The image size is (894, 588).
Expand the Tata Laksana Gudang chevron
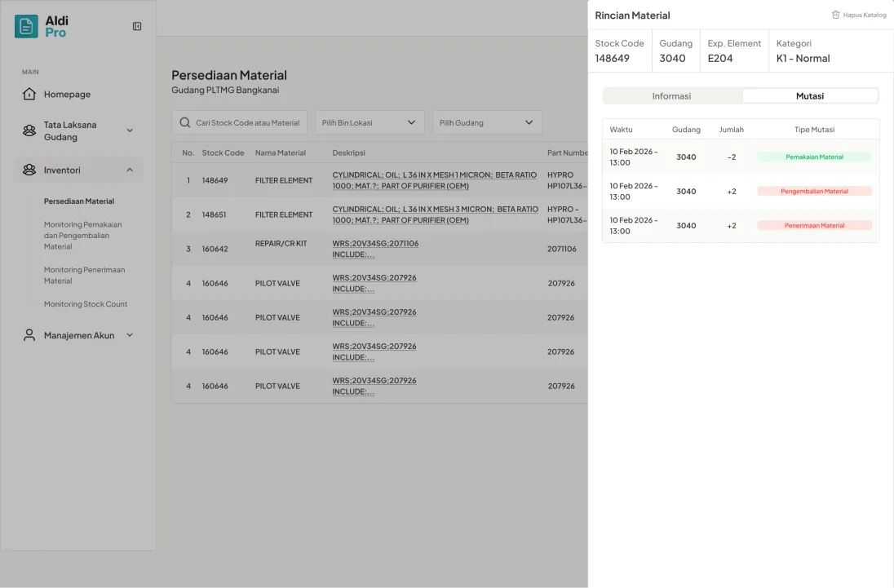(130, 130)
